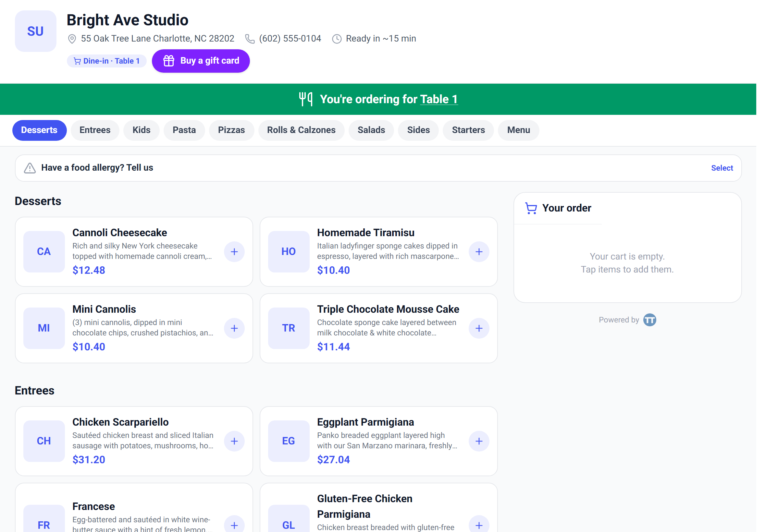This screenshot has width=766, height=532.
Task: Click the fork and knife banner icon
Action: pos(305,99)
